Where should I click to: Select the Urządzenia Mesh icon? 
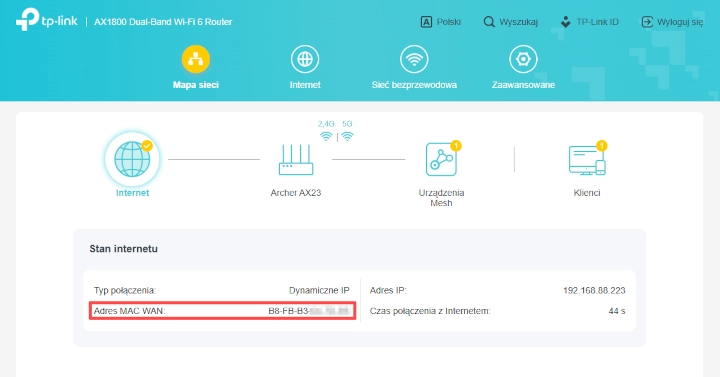click(441, 160)
